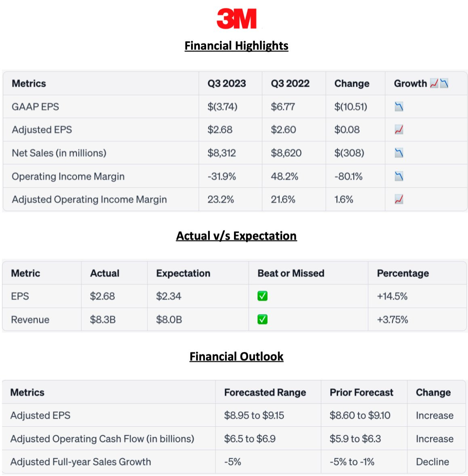
Task: Select the Beat or Missed column header
Action: [x=291, y=274]
